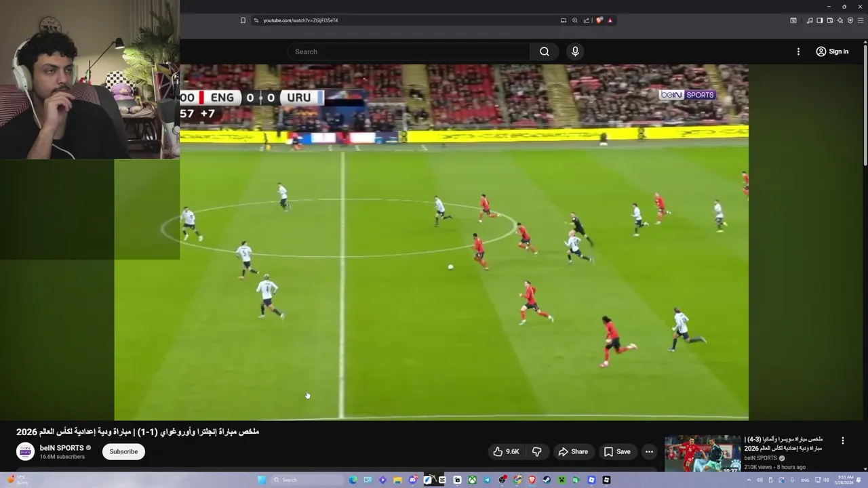Open options menu for the recommended video
Viewport: 868px width, 488px height.
(x=843, y=441)
